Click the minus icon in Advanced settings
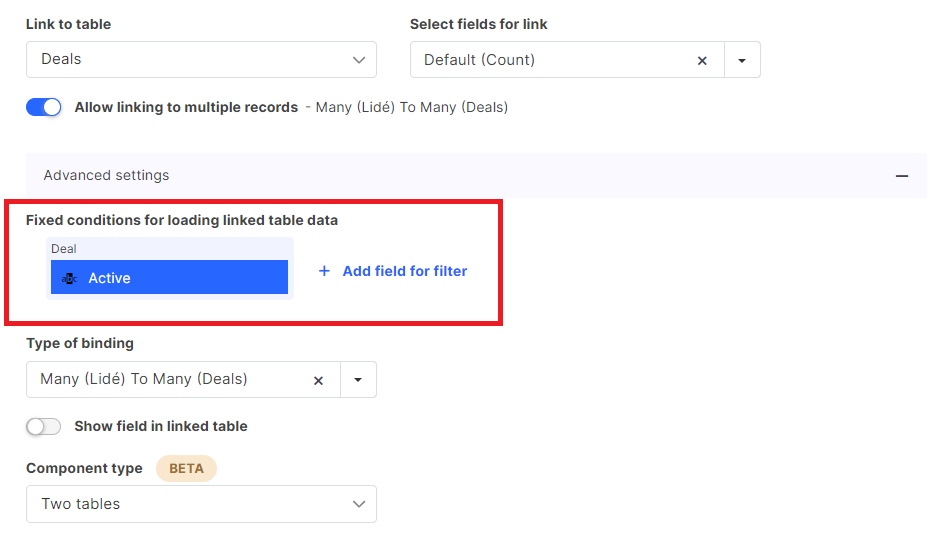Screen dimensions: 937x538 (902, 176)
